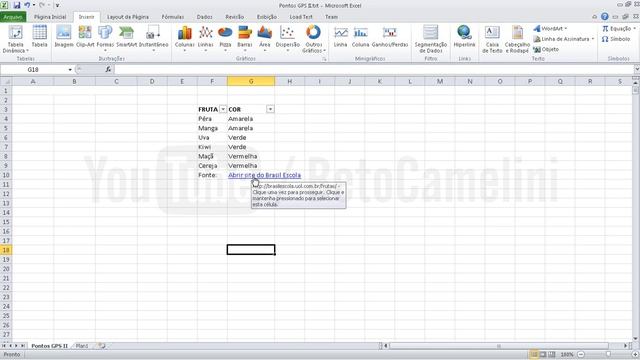Insert a Coluna sparkline
This screenshot has height=360, width=640.
(x=360, y=36)
